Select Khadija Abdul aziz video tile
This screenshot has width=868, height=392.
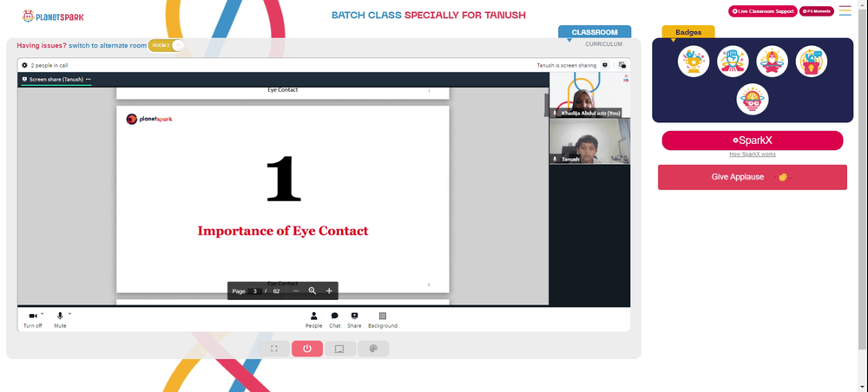589,95
